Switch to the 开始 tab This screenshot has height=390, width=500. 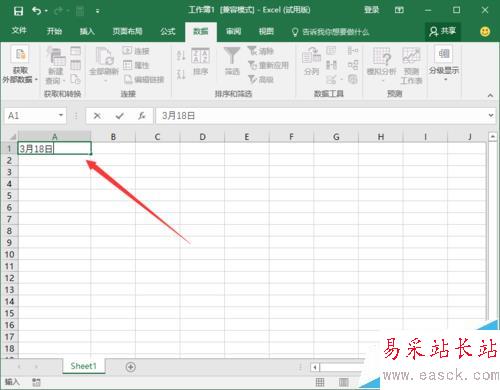(x=54, y=31)
